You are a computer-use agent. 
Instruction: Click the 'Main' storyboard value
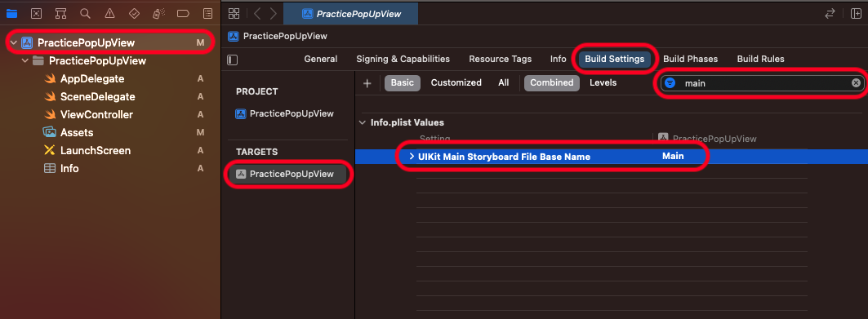tap(673, 157)
